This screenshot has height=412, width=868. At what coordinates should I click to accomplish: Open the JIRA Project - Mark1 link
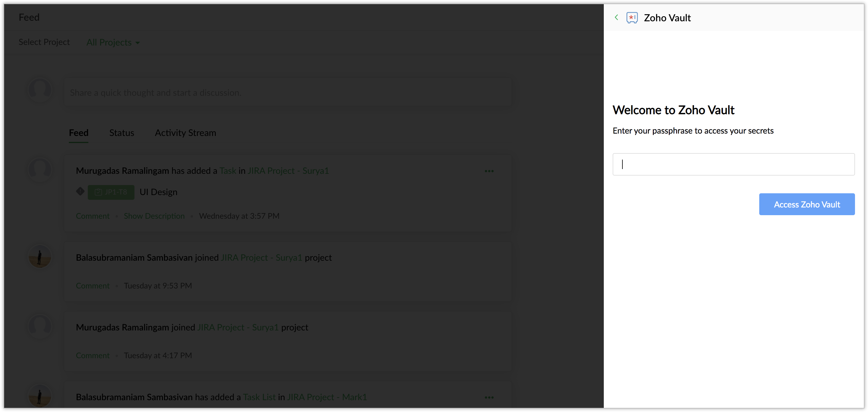coord(327,397)
